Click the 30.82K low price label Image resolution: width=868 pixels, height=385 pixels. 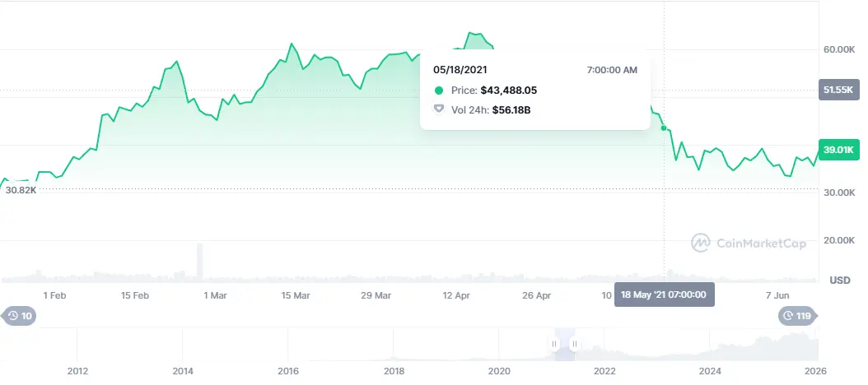(22, 190)
